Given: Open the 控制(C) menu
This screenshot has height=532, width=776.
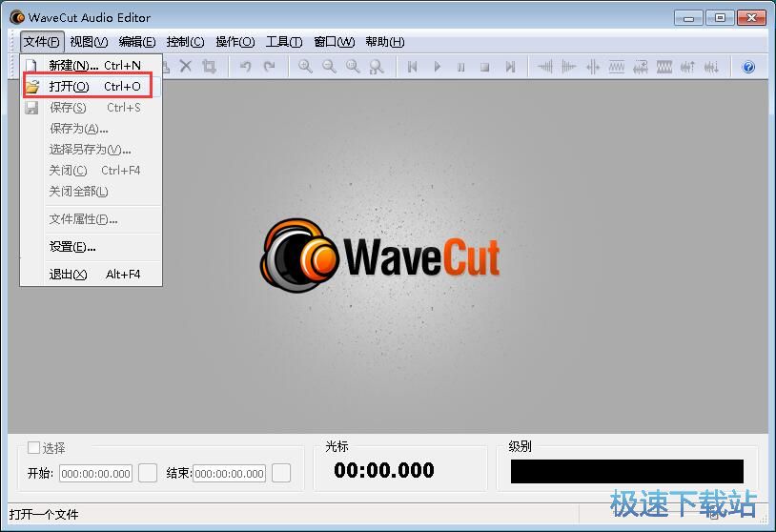Looking at the screenshot, I should coord(185,42).
